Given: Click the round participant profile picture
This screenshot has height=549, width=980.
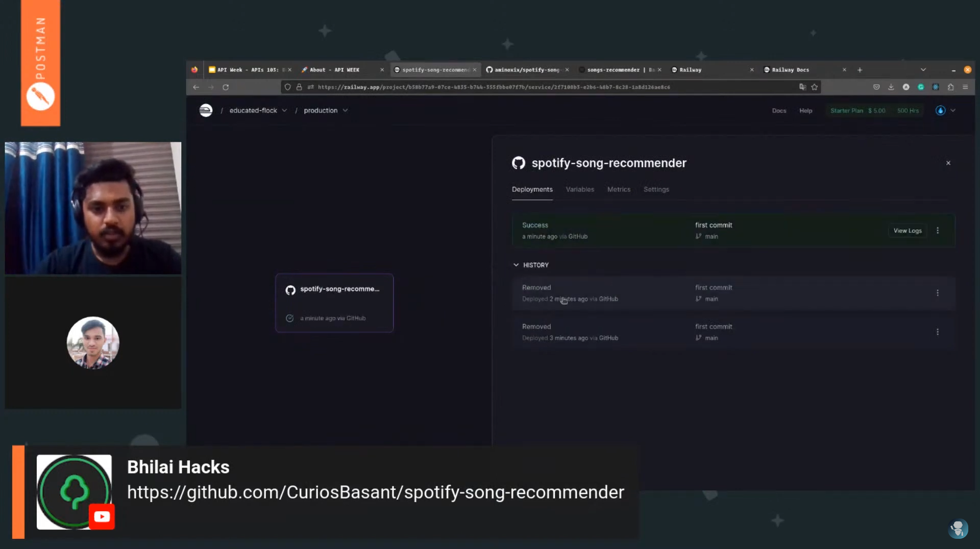Looking at the screenshot, I should (x=93, y=343).
